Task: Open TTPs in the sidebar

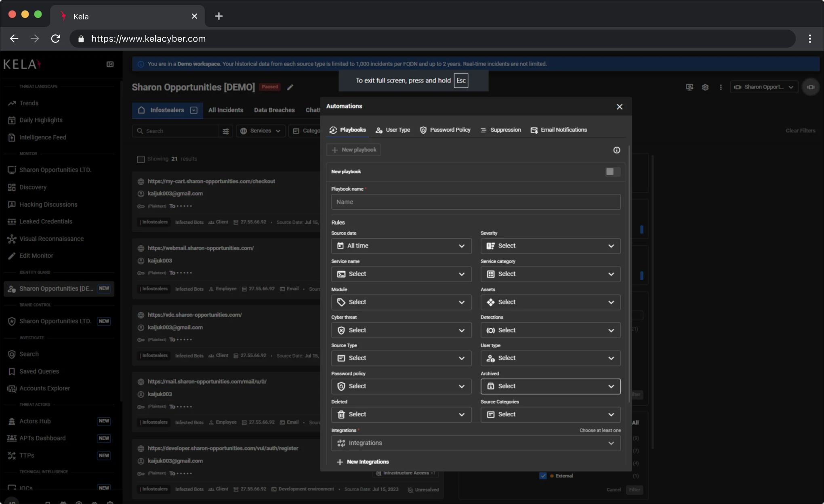Action: click(x=27, y=456)
